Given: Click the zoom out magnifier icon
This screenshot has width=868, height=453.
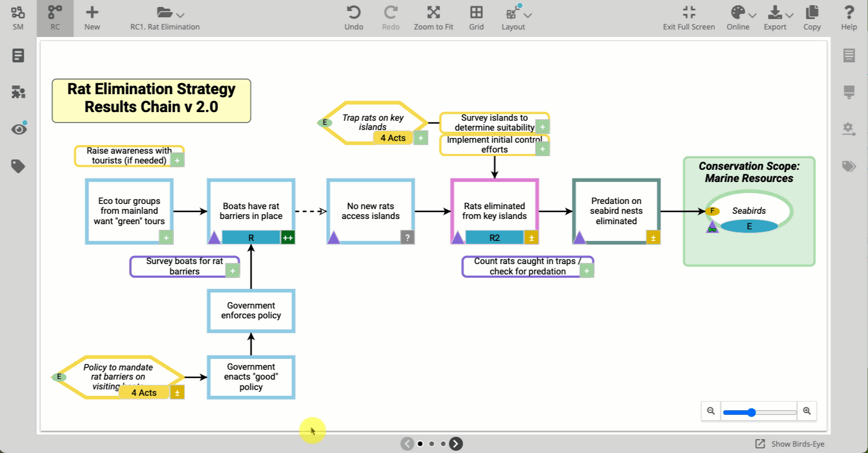Looking at the screenshot, I should (711, 411).
